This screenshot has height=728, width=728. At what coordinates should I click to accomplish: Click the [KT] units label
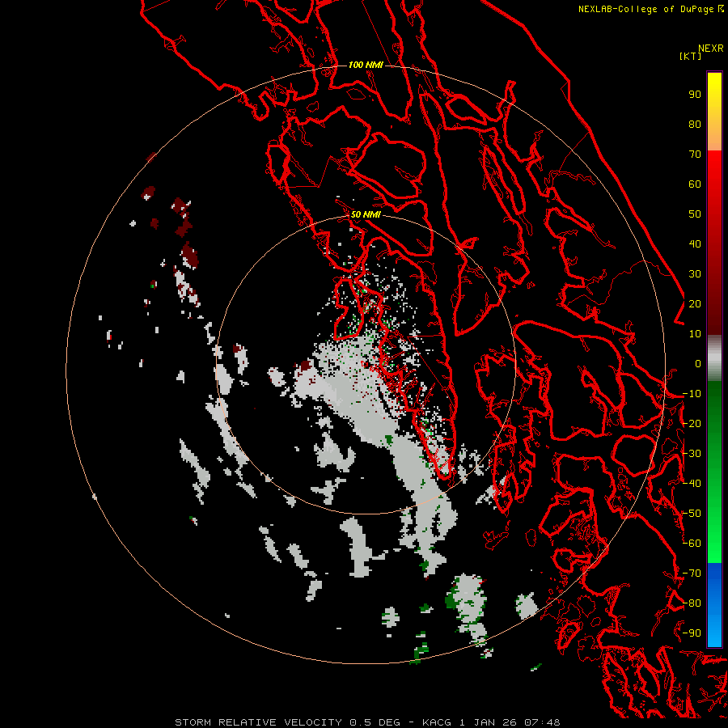point(691,56)
